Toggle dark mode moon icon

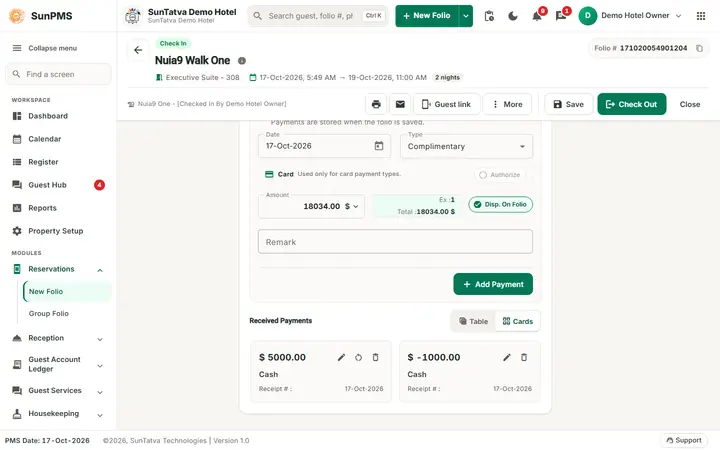513,16
